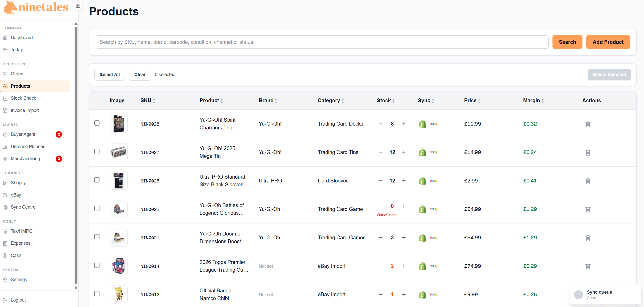Delete NIN0014 via trash icon

click(588, 266)
